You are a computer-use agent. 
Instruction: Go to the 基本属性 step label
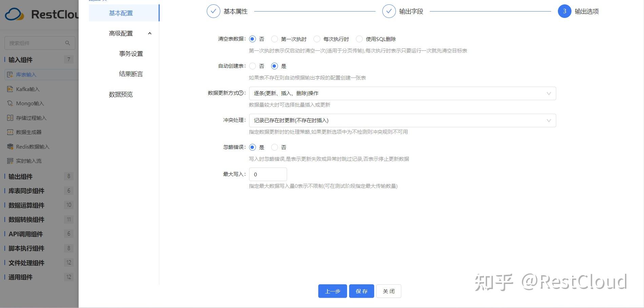[x=236, y=11]
